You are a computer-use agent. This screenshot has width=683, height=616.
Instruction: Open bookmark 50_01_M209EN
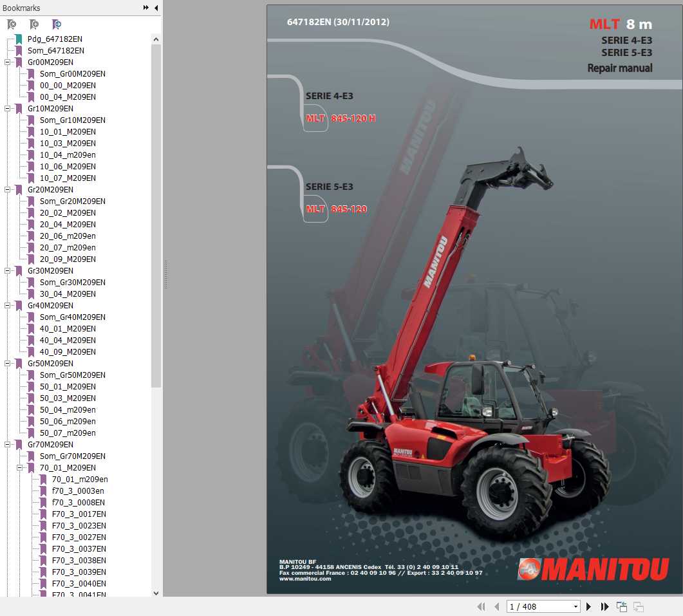(x=68, y=386)
